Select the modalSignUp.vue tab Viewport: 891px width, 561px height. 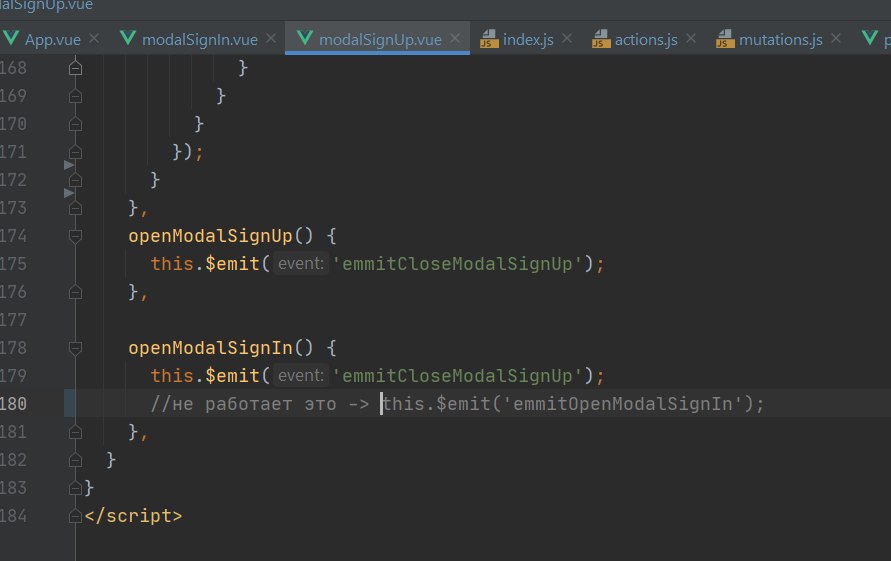(380, 40)
